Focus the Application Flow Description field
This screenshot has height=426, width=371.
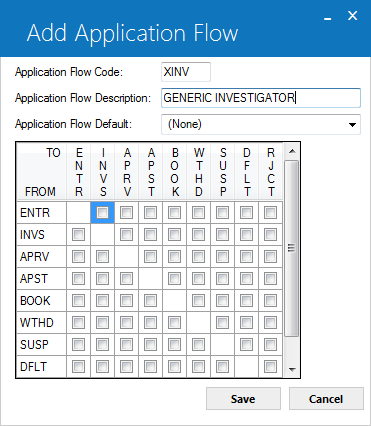261,98
